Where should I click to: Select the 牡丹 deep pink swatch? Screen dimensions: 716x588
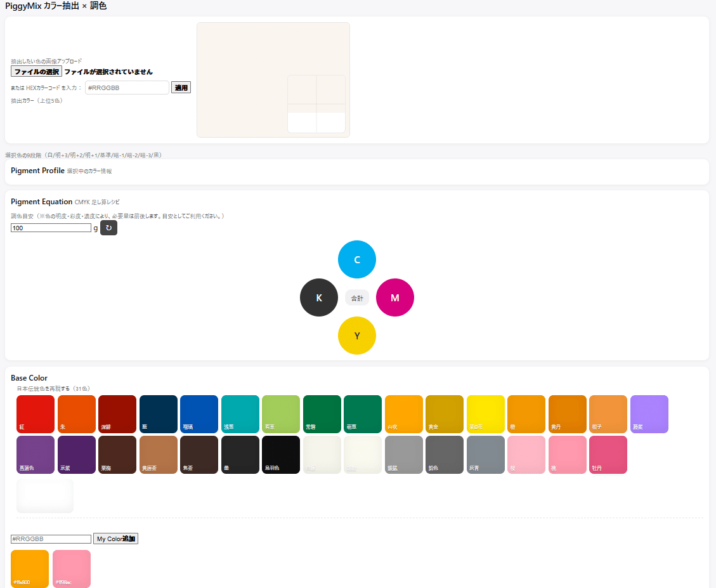[x=608, y=455]
